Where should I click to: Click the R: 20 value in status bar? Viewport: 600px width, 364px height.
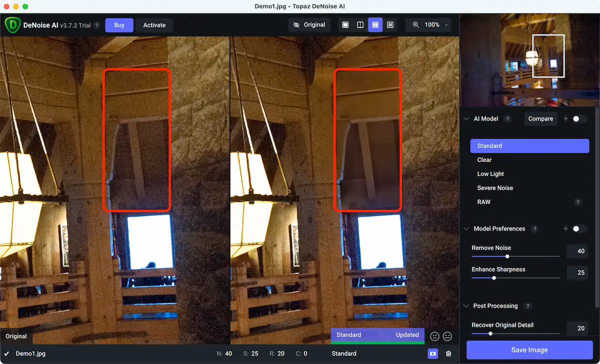[x=277, y=353]
